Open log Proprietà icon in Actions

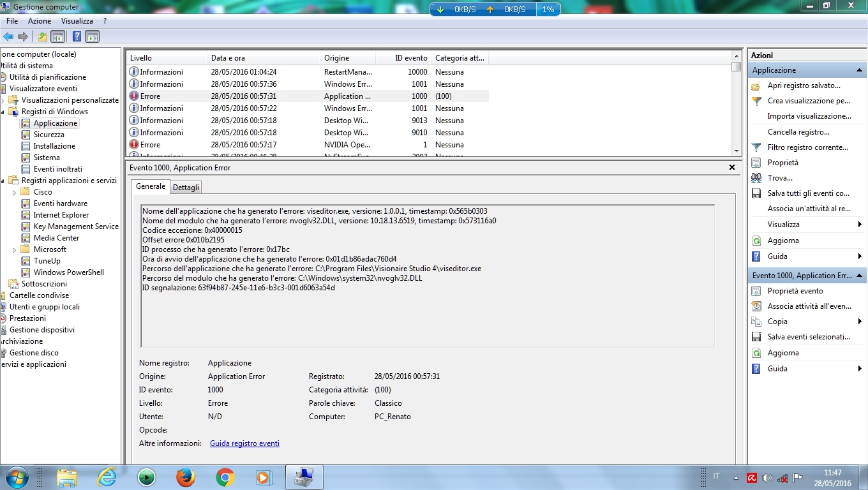tap(756, 163)
